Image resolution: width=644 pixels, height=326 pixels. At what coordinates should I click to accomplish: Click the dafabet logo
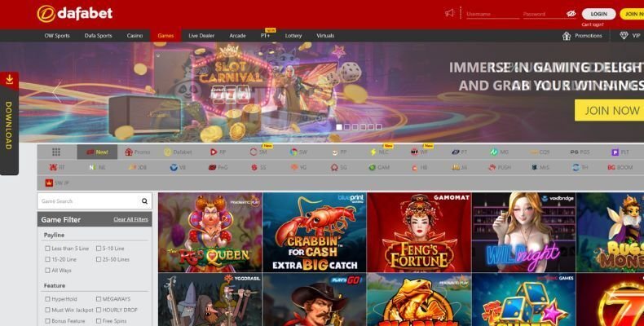74,13
